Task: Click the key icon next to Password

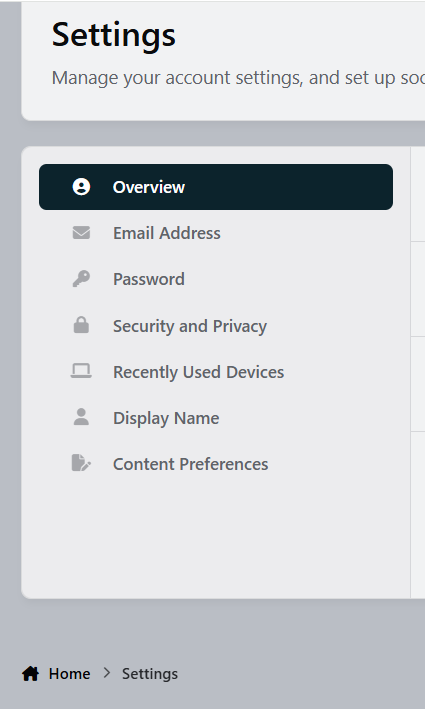Action: (81, 279)
